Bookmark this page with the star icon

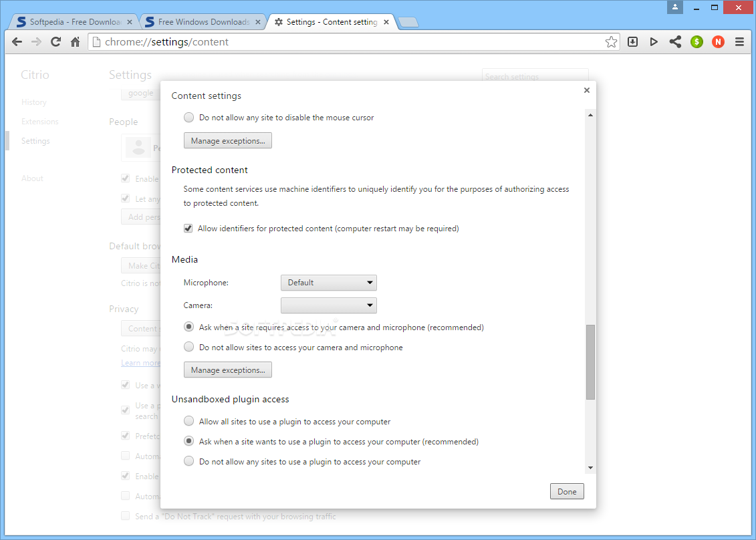click(x=611, y=42)
